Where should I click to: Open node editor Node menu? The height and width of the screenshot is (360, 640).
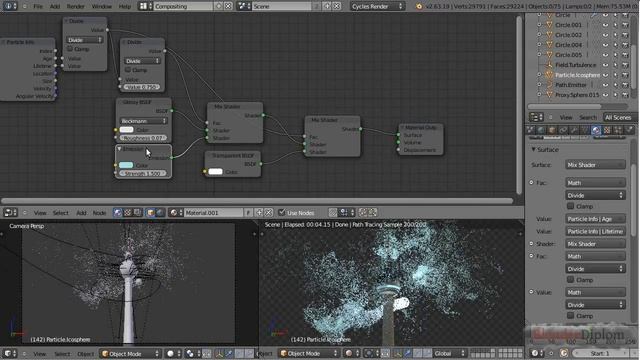pos(99,213)
